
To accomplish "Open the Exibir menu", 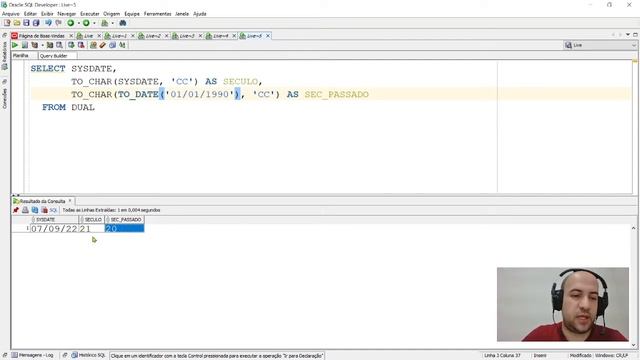I will 47,13.
